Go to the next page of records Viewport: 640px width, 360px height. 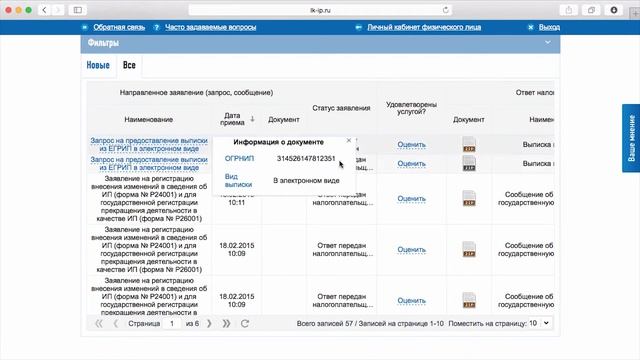click(209, 323)
